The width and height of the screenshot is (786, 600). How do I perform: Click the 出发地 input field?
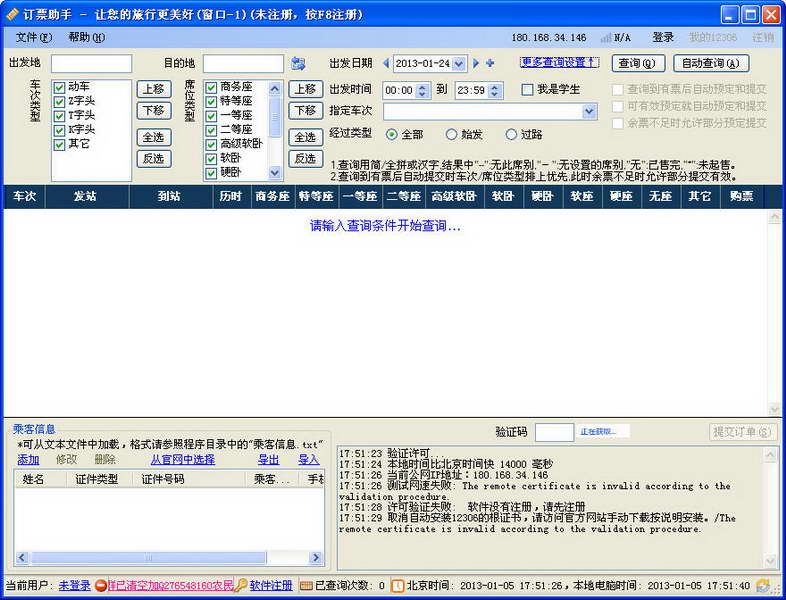click(x=92, y=64)
